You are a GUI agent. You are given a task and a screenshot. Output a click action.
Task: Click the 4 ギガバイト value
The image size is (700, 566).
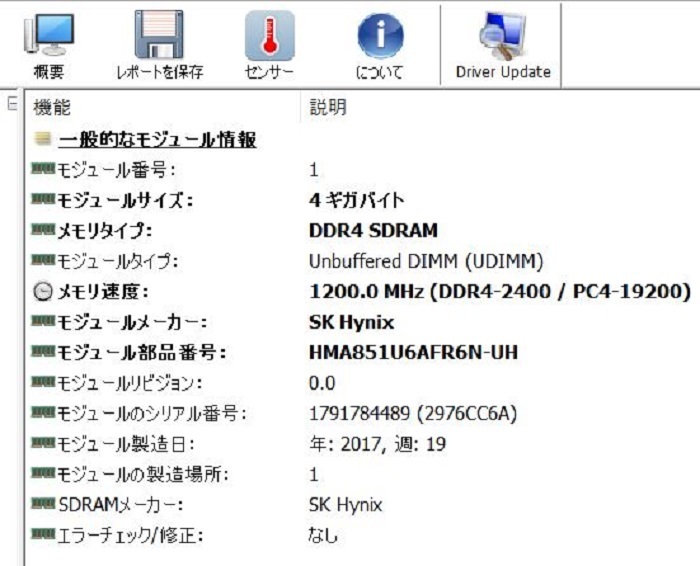(x=356, y=200)
